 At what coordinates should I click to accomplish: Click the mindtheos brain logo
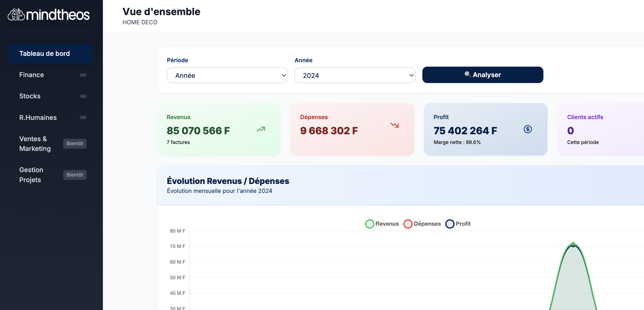[16, 15]
